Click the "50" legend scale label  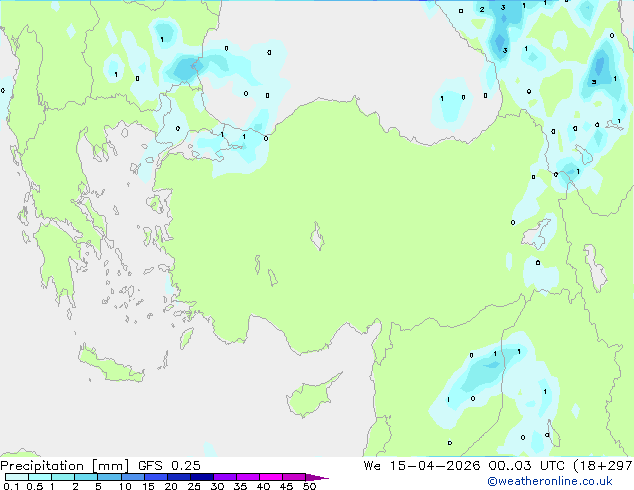[x=309, y=486]
